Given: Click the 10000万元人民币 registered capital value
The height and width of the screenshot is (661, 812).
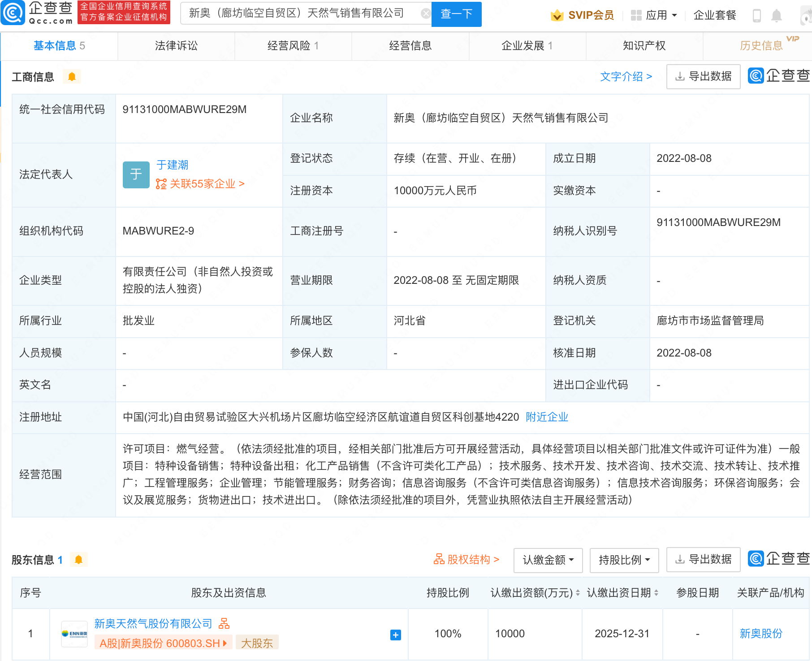Looking at the screenshot, I should pos(435,191).
